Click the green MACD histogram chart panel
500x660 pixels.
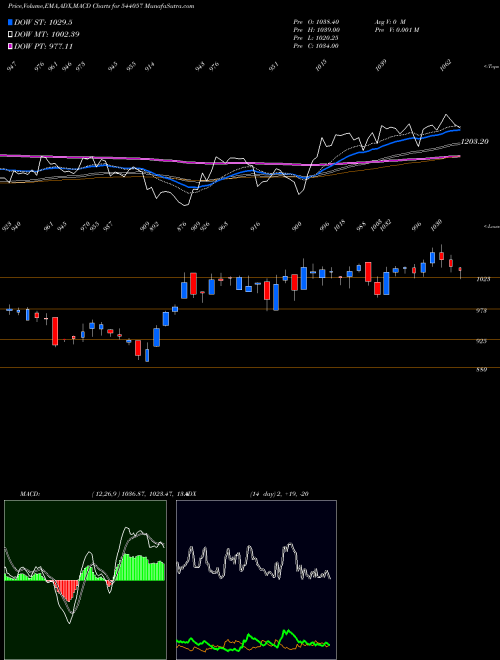(x=85, y=580)
